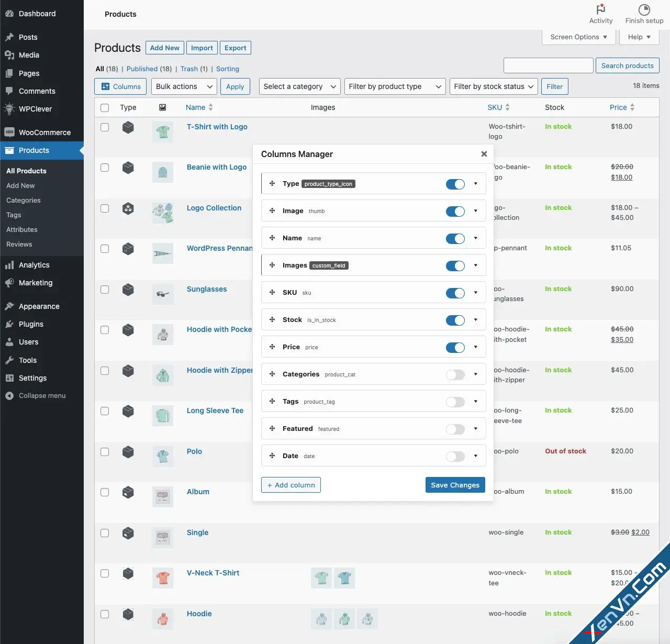Screen dimensions: 670x644
Task: Grab the move handle of Date column
Action: (x=272, y=456)
